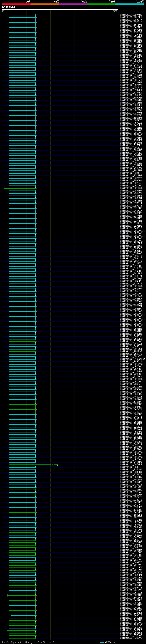The image size is (146, 644).
Task: Select hit UniRef100_Q4PGP5
Action: (131, 630)
